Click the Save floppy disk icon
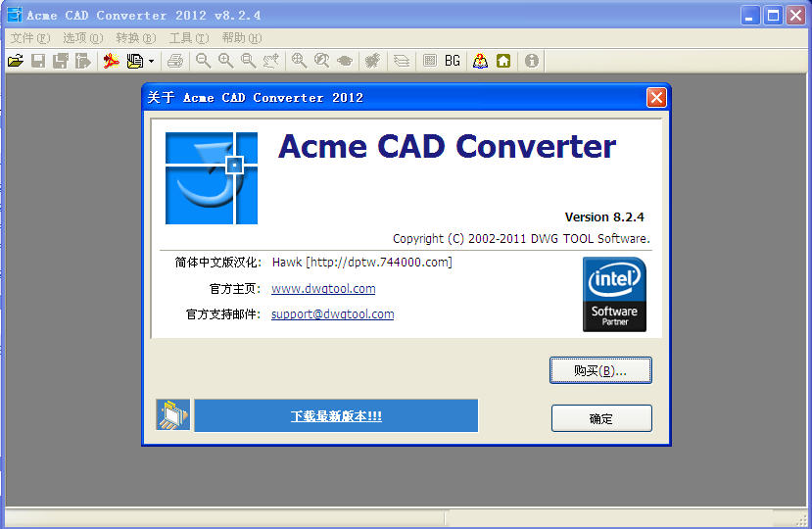 pos(38,61)
